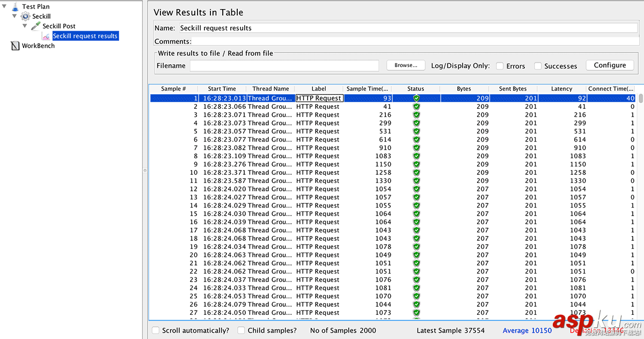Click sample time 1330 in row 11
644x339 pixels.
(383, 181)
